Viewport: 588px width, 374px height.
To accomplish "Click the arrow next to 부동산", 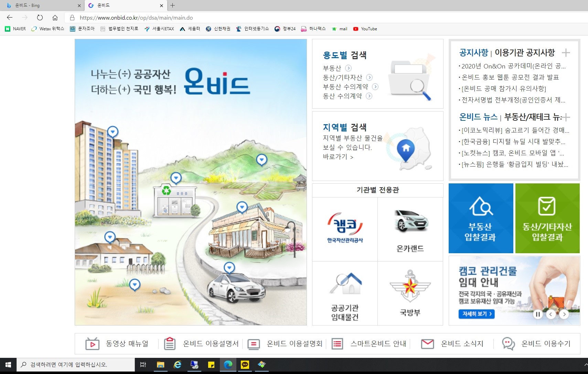I will 349,68.
